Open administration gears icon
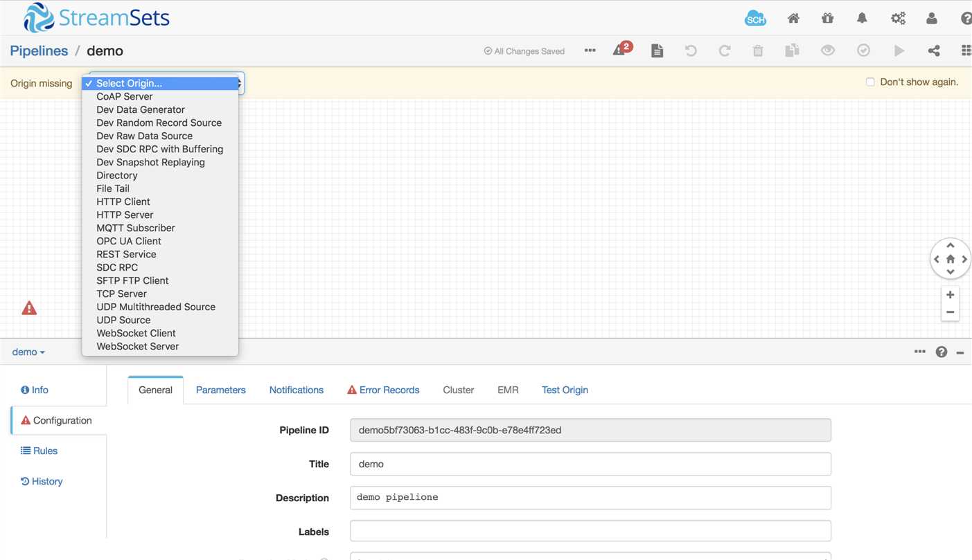Image resolution: width=972 pixels, height=560 pixels. [898, 19]
